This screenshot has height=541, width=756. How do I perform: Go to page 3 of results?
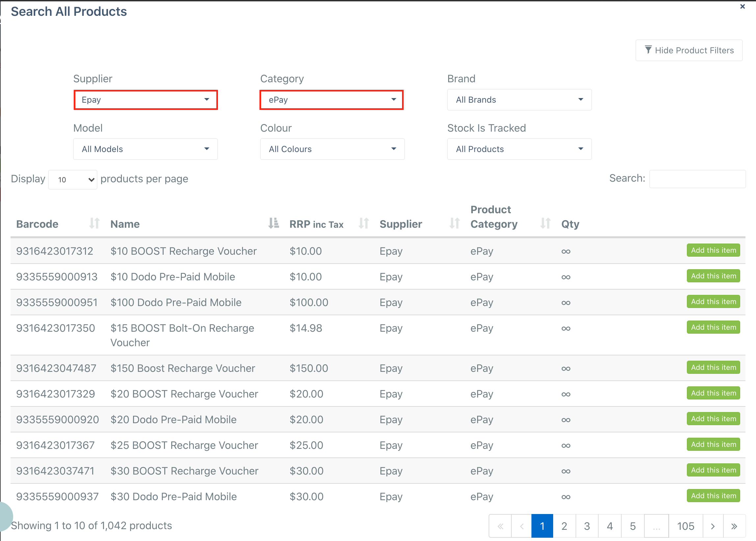(587, 526)
